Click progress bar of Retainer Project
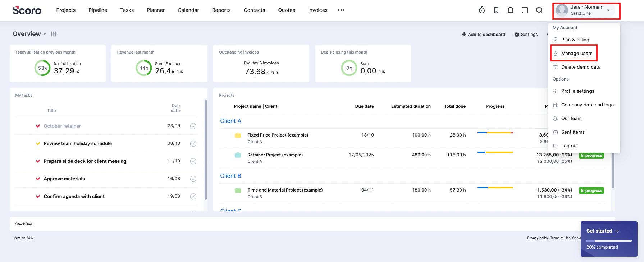This screenshot has height=262, width=644. 495,152
